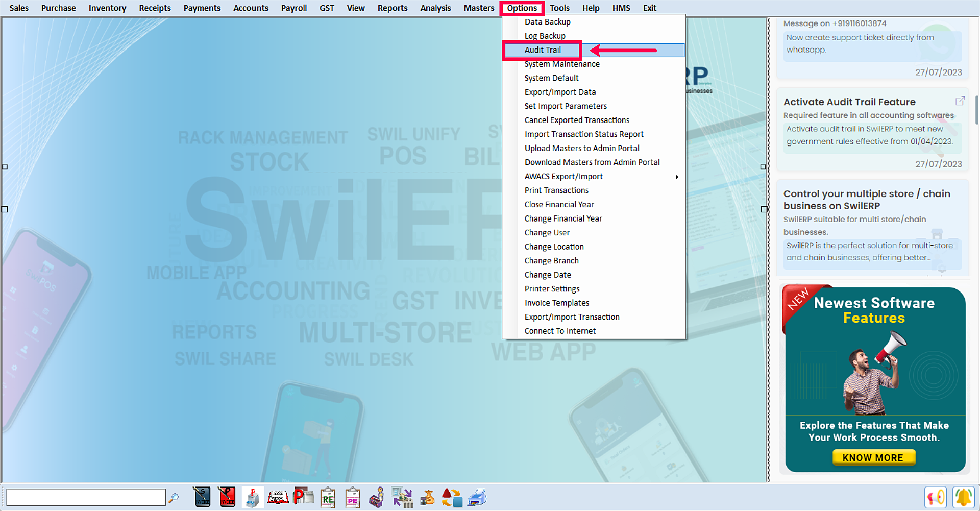Viewport: 980px width, 511px height.
Task: Click the shapes conversion arrows icon
Action: click(x=452, y=497)
